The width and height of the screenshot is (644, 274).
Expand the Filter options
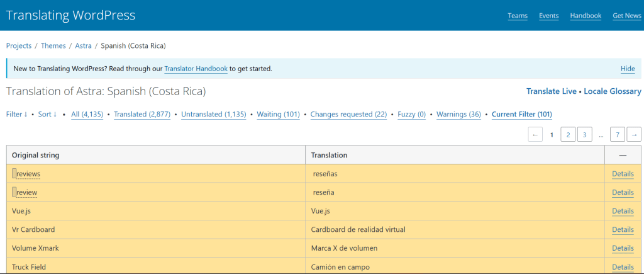click(x=16, y=114)
